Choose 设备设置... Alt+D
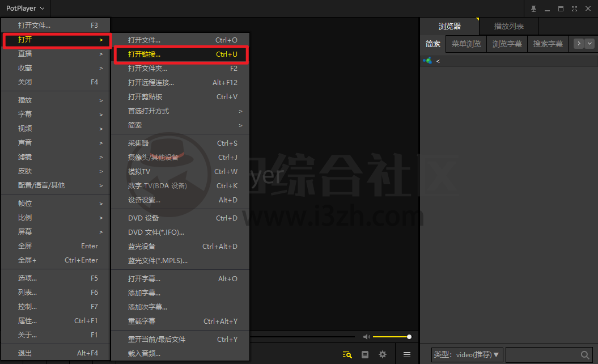The width and height of the screenshot is (598, 364). (x=180, y=200)
